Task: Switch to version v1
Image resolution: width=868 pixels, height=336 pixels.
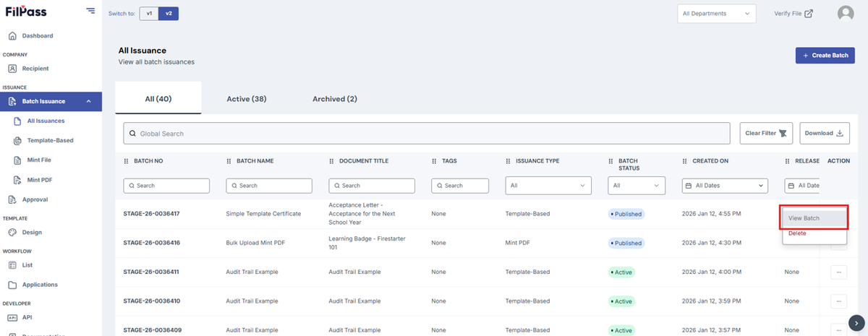Action: pos(149,13)
